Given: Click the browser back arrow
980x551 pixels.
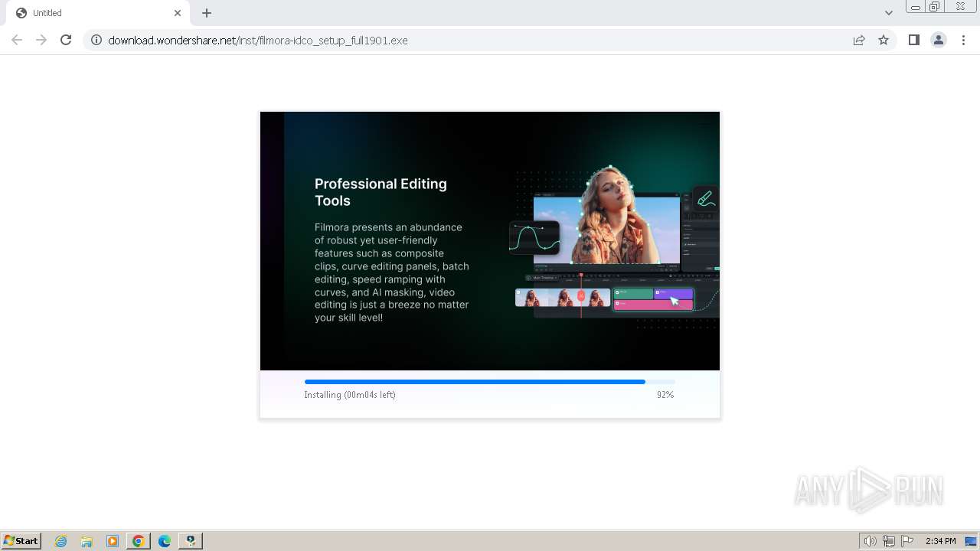Looking at the screenshot, I should [17, 40].
